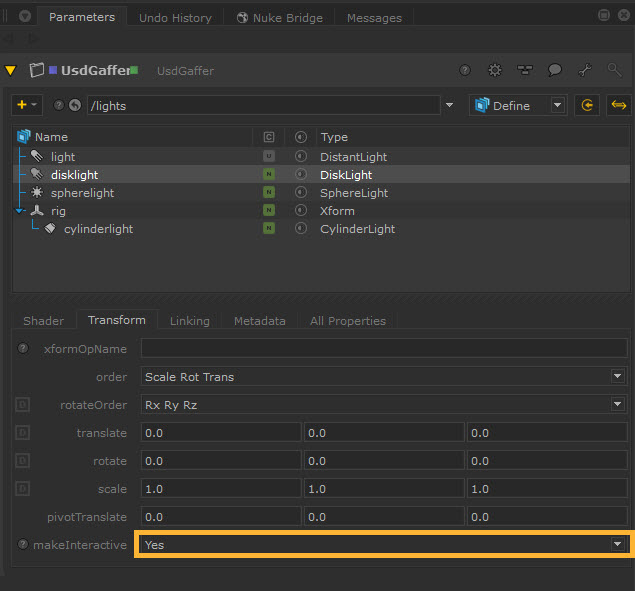Open the node comment speech bubble icon
This screenshot has width=635, height=591.
coord(554,71)
